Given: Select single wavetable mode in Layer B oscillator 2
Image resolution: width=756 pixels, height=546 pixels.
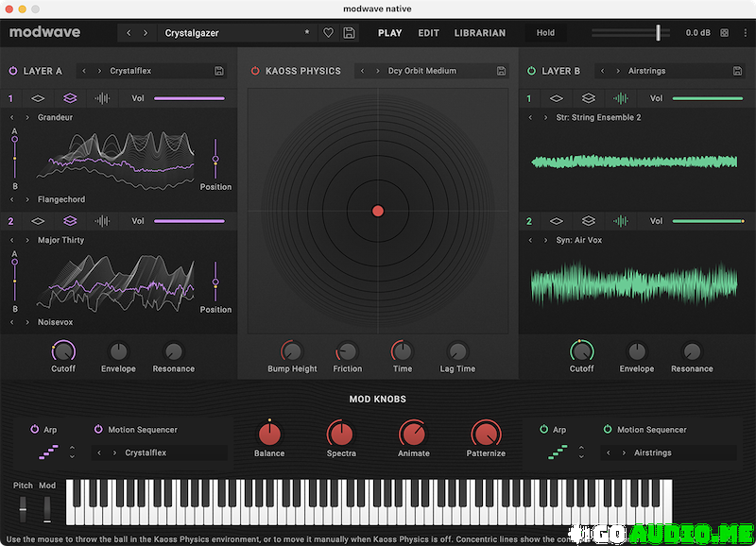Looking at the screenshot, I should click(556, 221).
